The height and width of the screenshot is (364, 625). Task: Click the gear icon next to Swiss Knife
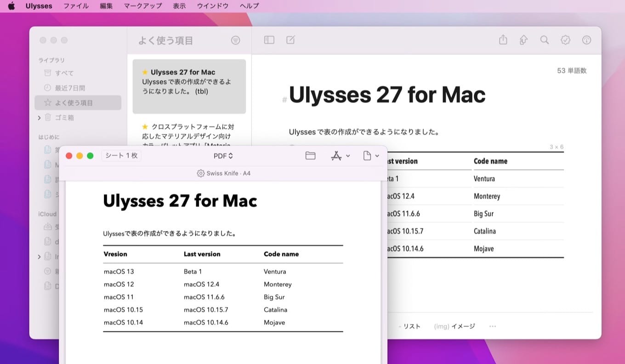click(201, 173)
